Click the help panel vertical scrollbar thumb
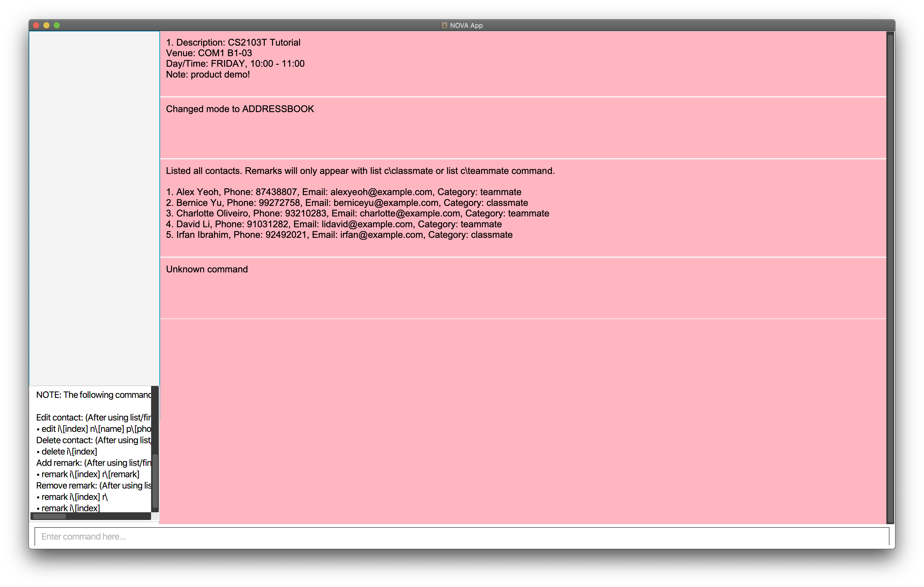 pos(155,481)
